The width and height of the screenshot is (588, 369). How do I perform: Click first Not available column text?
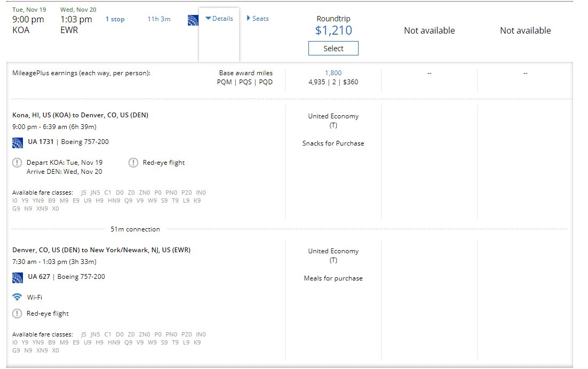[430, 30]
